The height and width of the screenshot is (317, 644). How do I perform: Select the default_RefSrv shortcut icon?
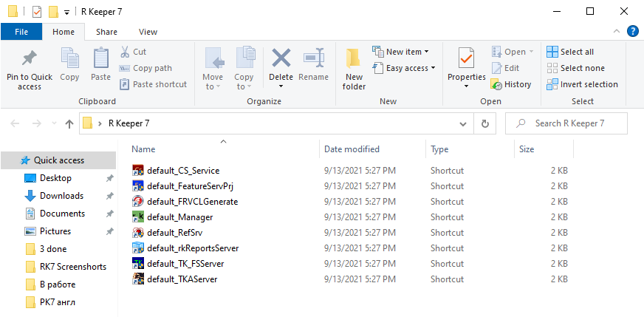[137, 233]
